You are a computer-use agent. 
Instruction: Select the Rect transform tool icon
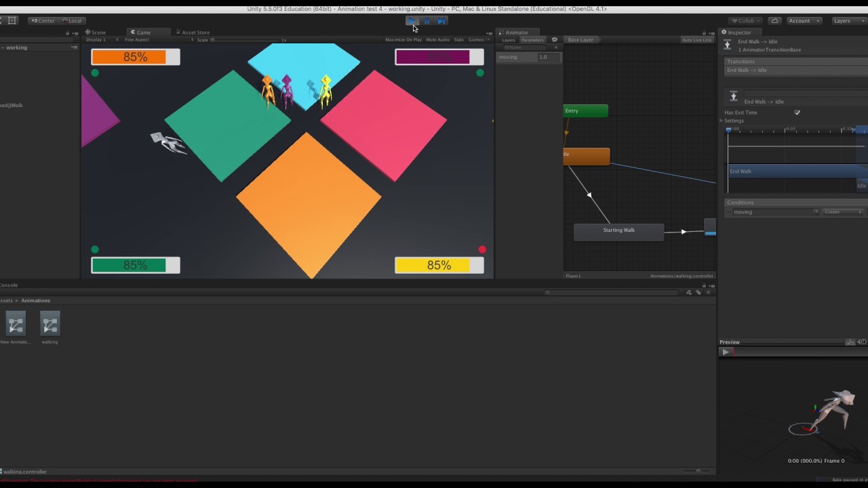pos(12,20)
